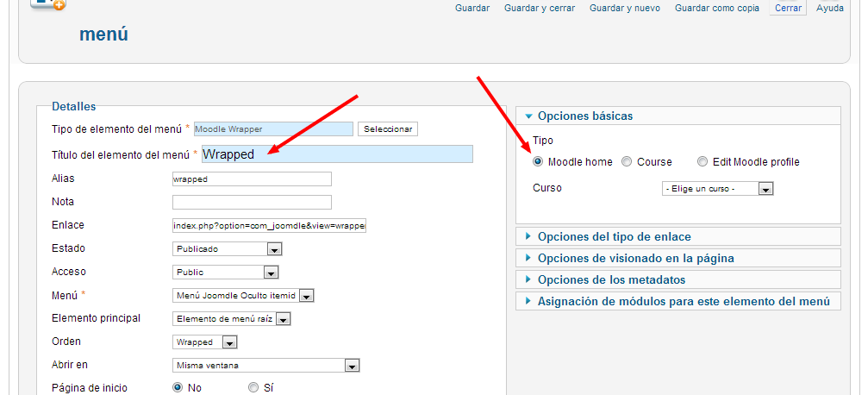Viewport: 868px width, 395px height.
Task: Collapse the Opciones básicas panel
Action: click(584, 116)
